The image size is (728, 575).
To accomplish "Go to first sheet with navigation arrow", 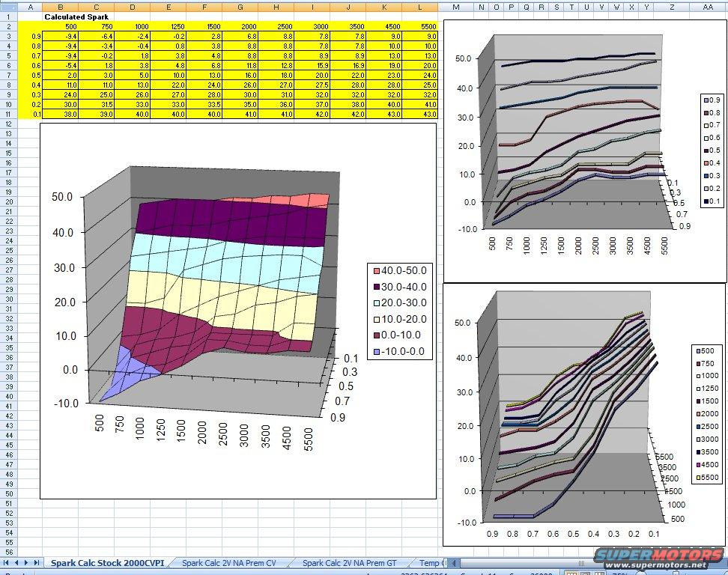I will 6,562.
